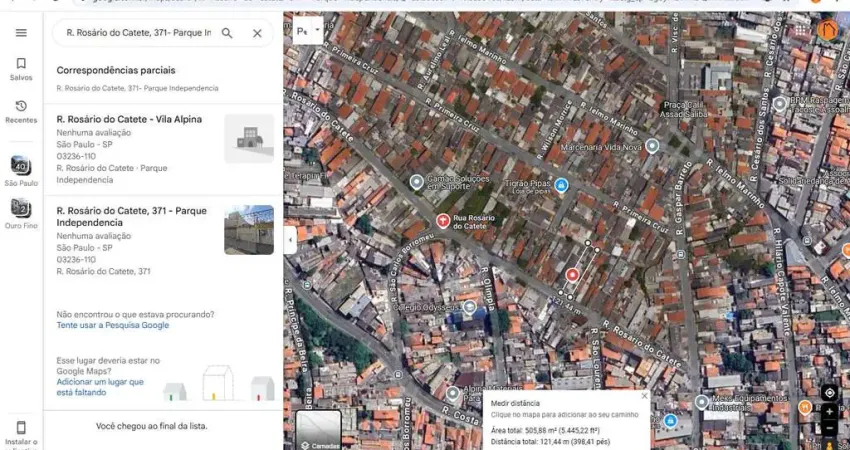Open account profile avatar
The image size is (850, 450).
(828, 31)
